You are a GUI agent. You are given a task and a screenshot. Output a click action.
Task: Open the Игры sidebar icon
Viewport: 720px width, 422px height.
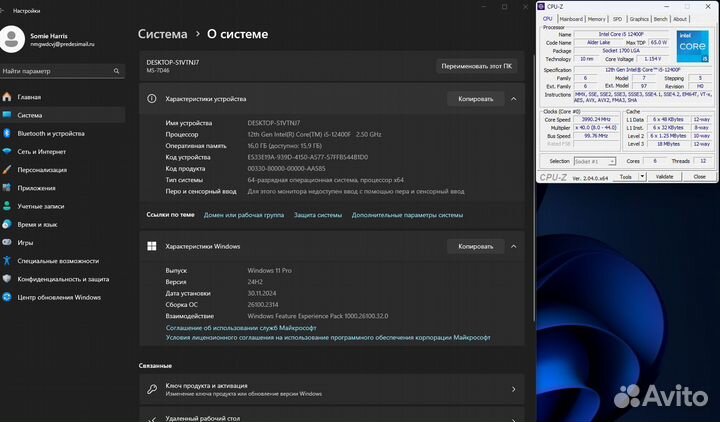click(8, 242)
